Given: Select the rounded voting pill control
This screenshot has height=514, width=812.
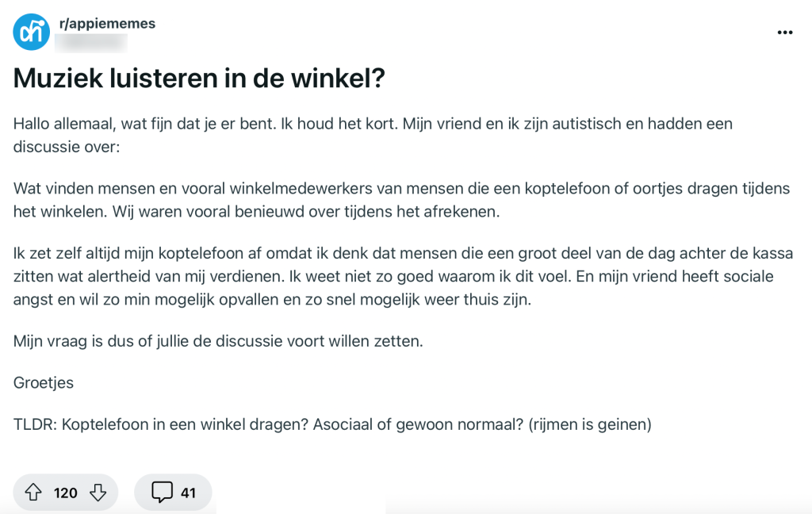Looking at the screenshot, I should [x=66, y=492].
